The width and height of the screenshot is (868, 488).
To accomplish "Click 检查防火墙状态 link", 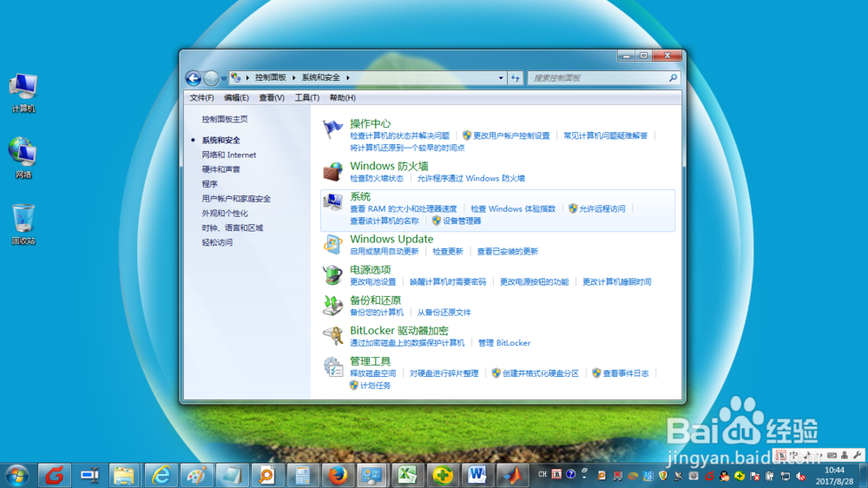I will tap(377, 178).
